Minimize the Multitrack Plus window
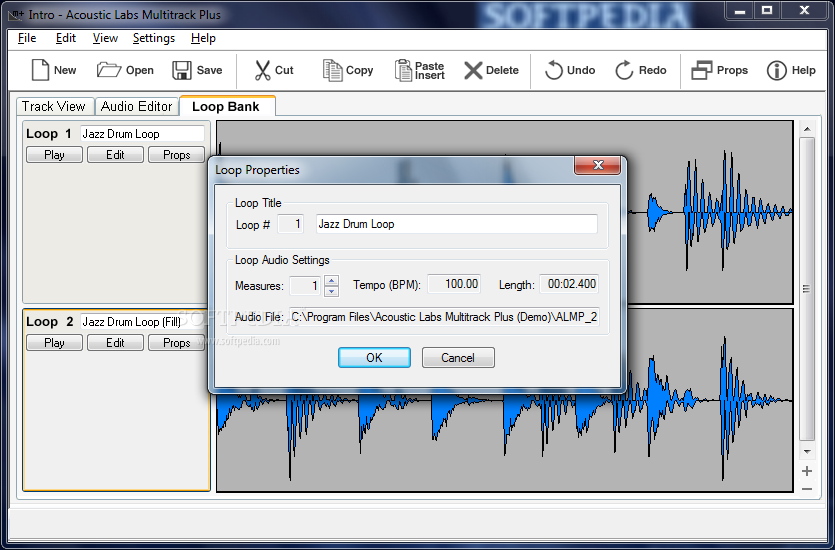Screen dimensions: 835x550 (740, 12)
